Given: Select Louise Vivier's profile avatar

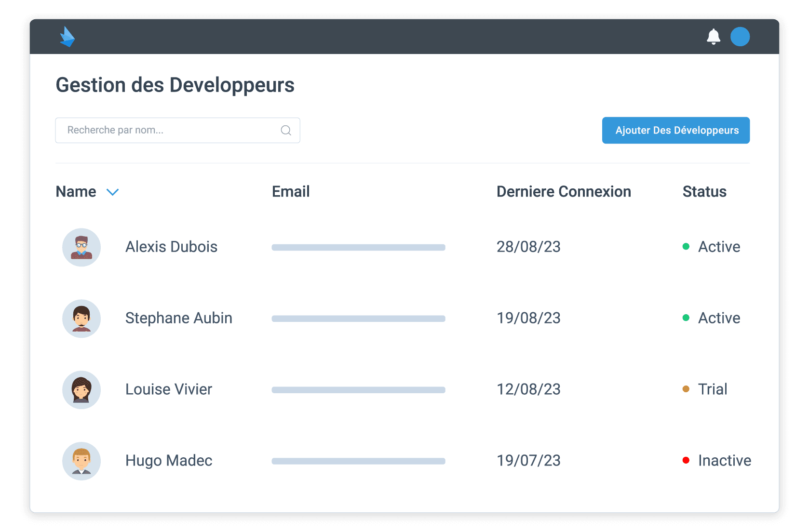Looking at the screenshot, I should tap(81, 390).
